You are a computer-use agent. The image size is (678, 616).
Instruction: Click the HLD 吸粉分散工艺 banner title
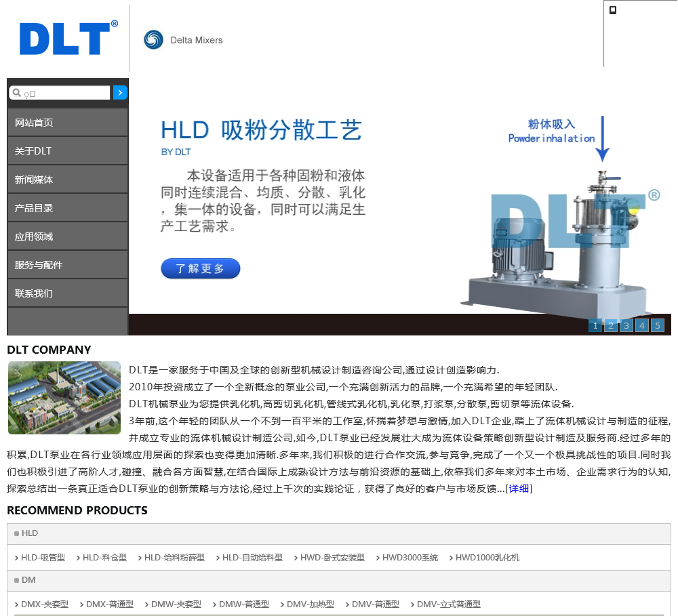coord(261,130)
